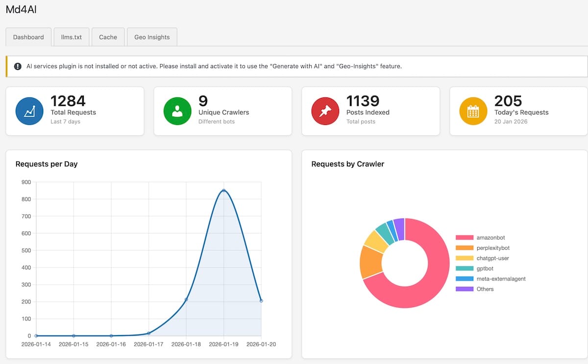
Task: Toggle meta-externalagent legend entry
Action: click(x=501, y=279)
